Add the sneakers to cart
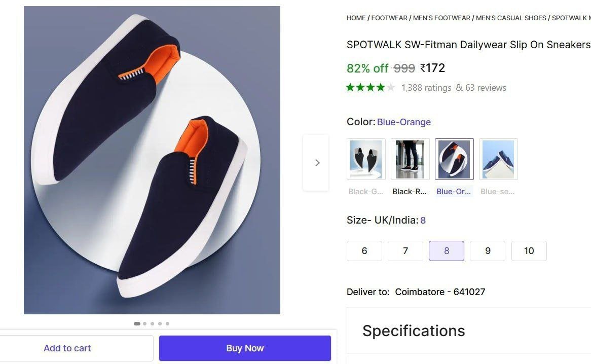 tap(67, 348)
